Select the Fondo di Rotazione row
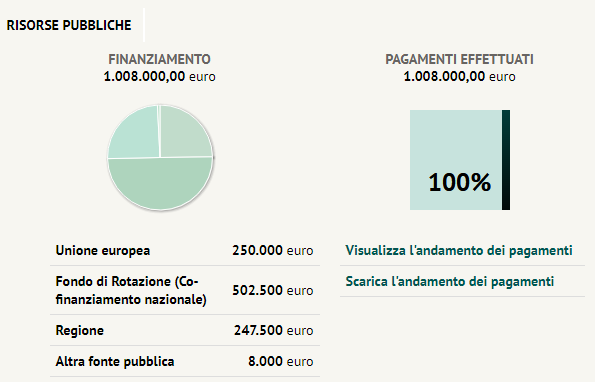The image size is (595, 382). click(x=185, y=290)
